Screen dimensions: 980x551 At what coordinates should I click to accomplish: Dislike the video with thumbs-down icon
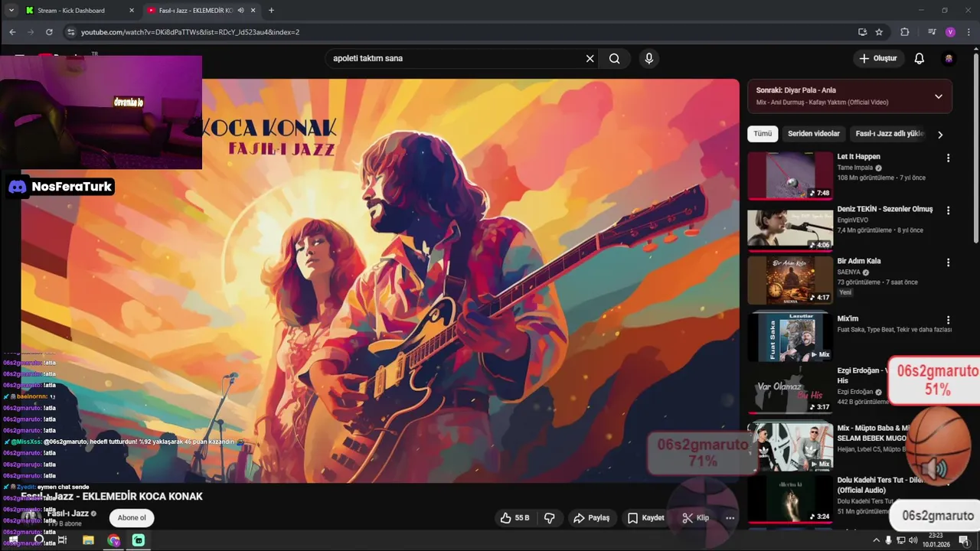point(549,518)
